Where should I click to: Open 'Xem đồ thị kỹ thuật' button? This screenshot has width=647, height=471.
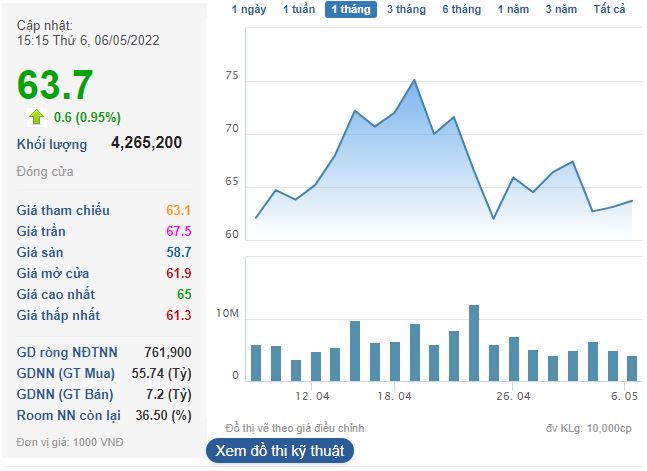280,451
